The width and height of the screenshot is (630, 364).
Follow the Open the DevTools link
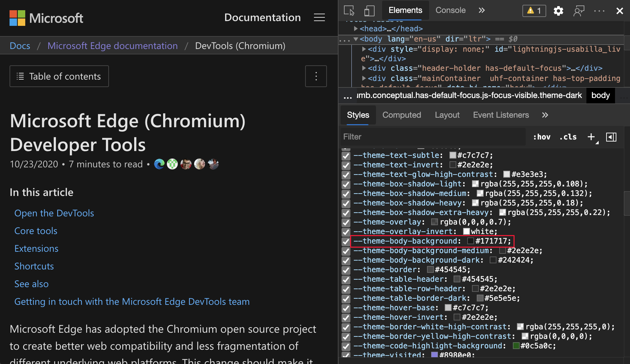coord(54,213)
